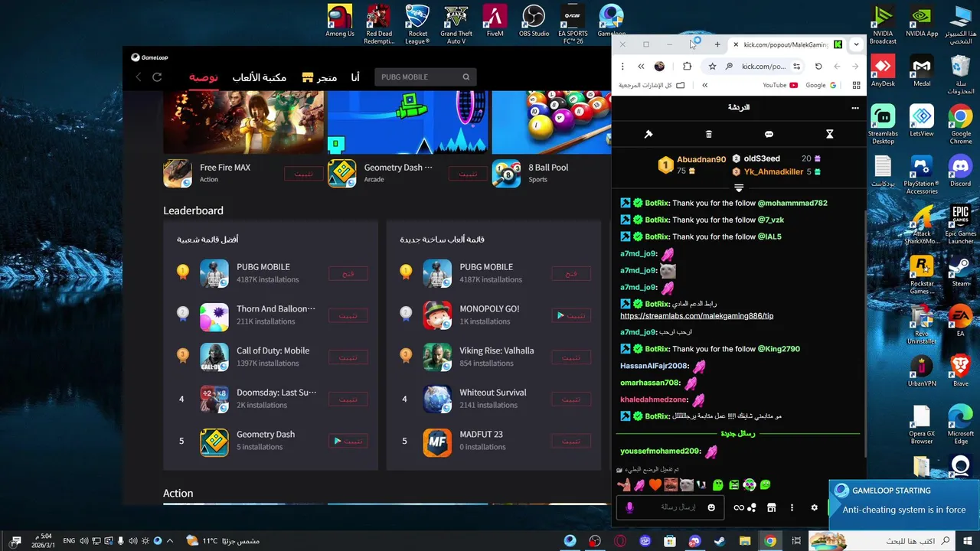This screenshot has height=551, width=980.
Task: Open chat settings gear icon
Action: pyautogui.click(x=815, y=507)
